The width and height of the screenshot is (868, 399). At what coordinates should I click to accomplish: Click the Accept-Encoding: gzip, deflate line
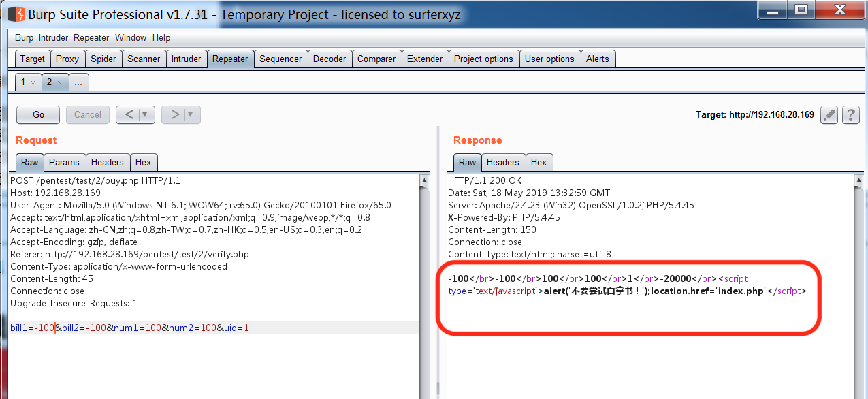pyautogui.click(x=74, y=242)
